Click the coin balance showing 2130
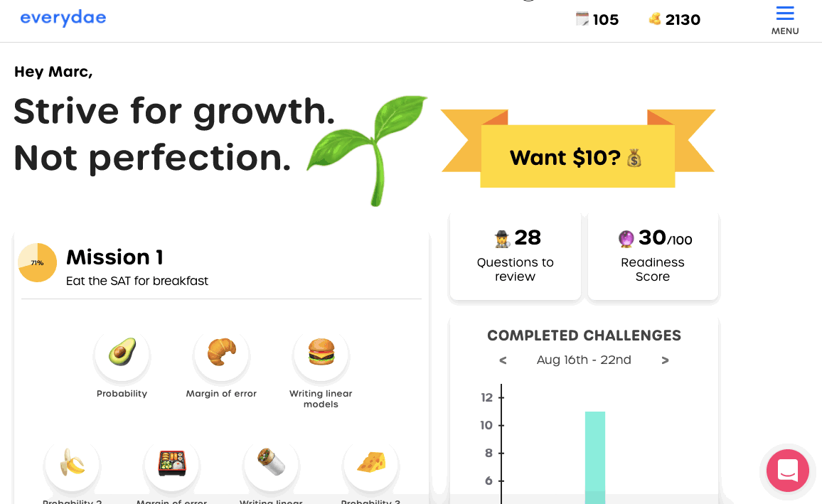Screen dimensions: 822x504 point(675,20)
